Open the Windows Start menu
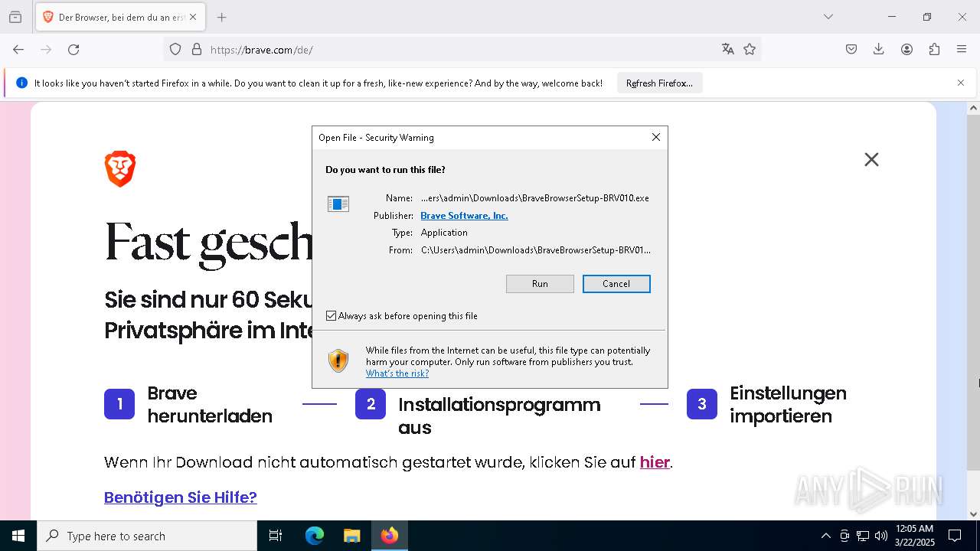980x551 pixels. click(18, 536)
